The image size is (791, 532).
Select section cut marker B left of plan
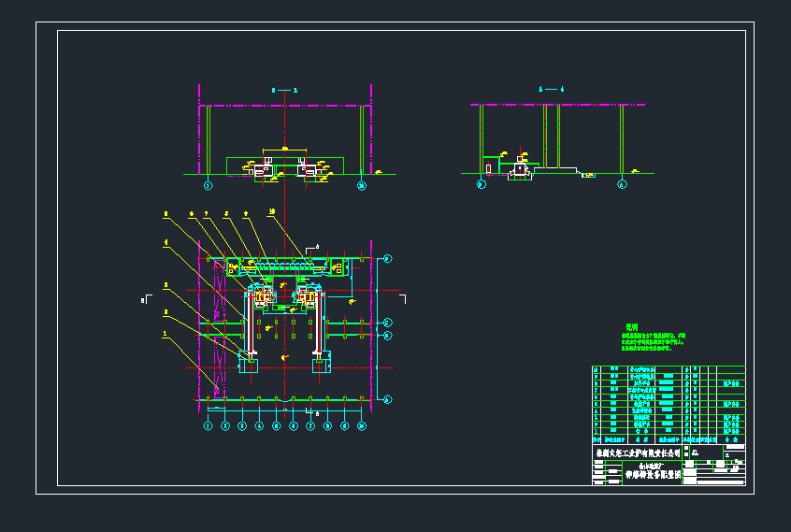coord(143,300)
